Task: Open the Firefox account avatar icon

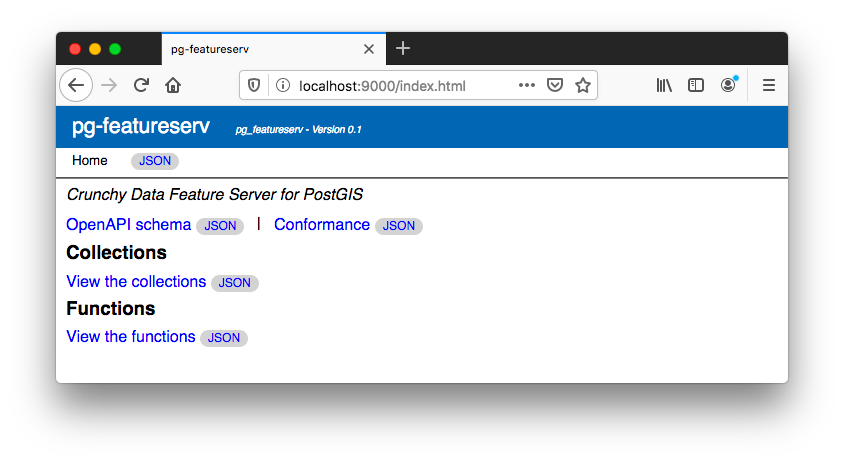Action: [728, 85]
